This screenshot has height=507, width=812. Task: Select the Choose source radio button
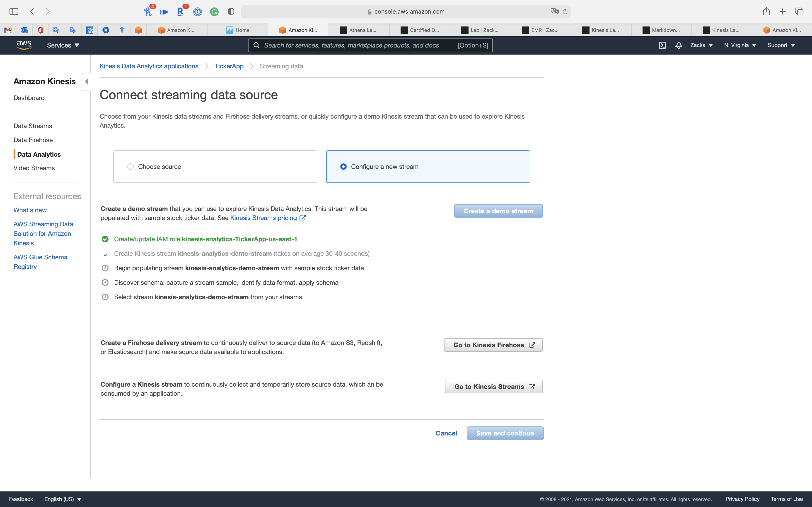[130, 167]
